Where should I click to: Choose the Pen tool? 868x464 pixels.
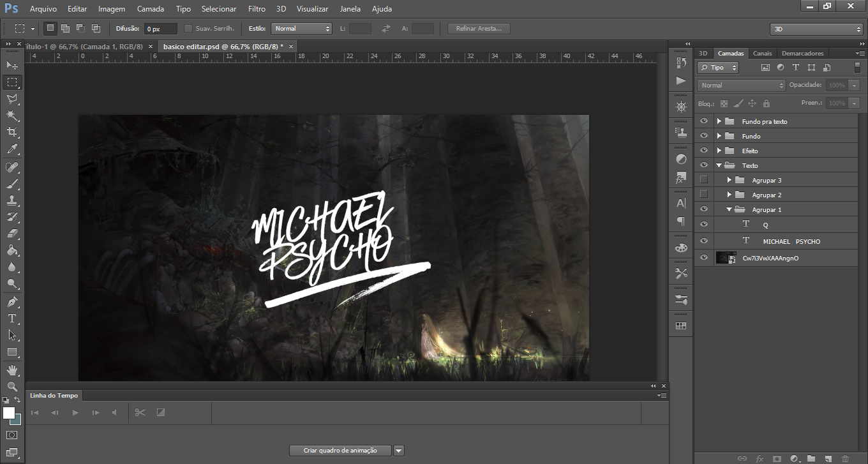(12, 301)
